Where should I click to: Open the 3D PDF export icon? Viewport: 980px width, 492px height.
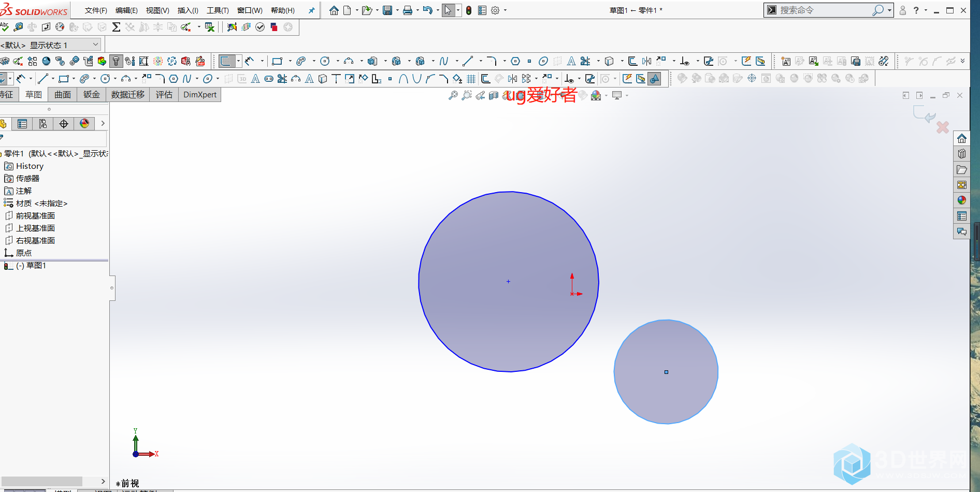pos(200,61)
